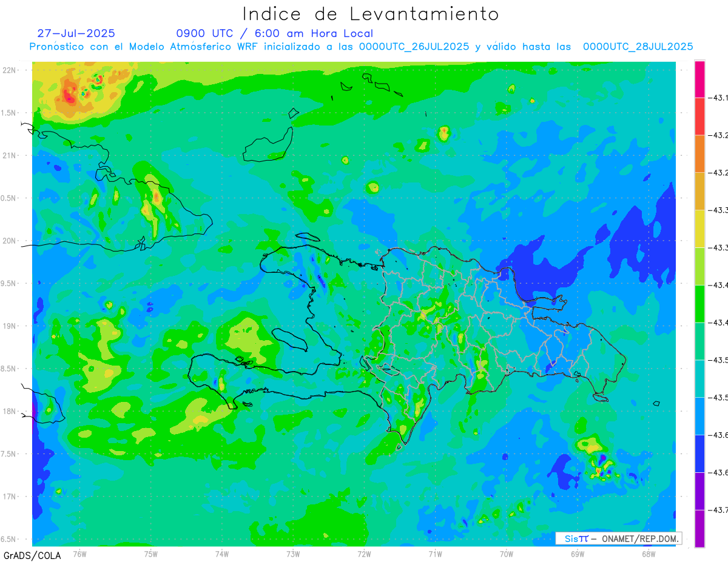The width and height of the screenshot is (728, 562).
Task: Click the '0000UTC_28JUL2025' valid-until time
Action: (638, 47)
